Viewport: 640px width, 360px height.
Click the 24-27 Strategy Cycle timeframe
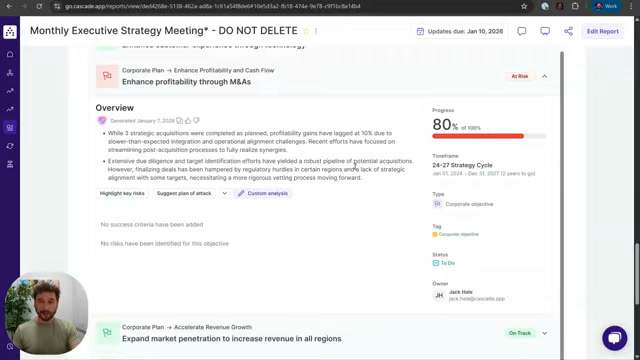(462, 165)
